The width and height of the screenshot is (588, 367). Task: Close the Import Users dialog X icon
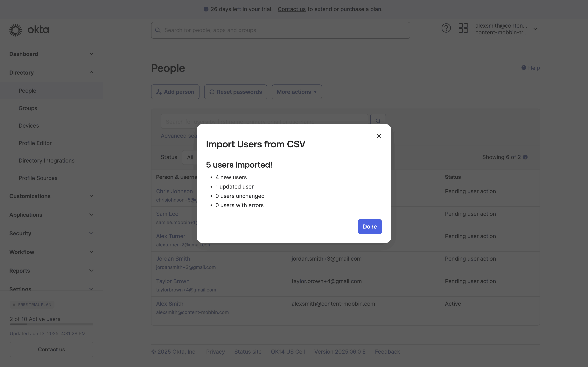(x=379, y=136)
